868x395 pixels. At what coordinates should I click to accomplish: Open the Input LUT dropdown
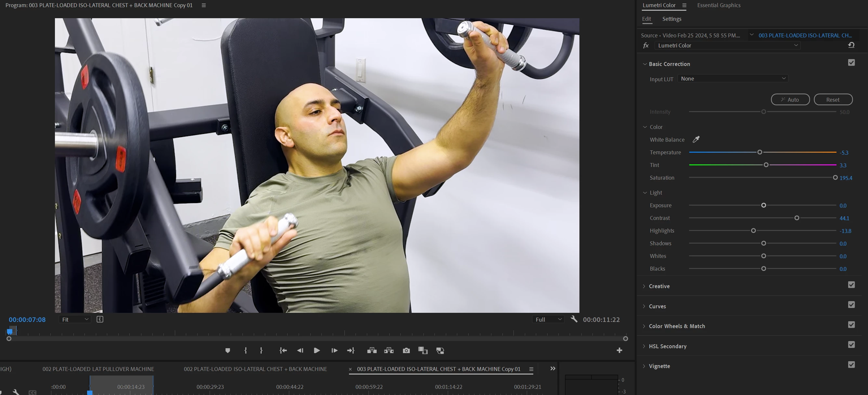pyautogui.click(x=732, y=79)
